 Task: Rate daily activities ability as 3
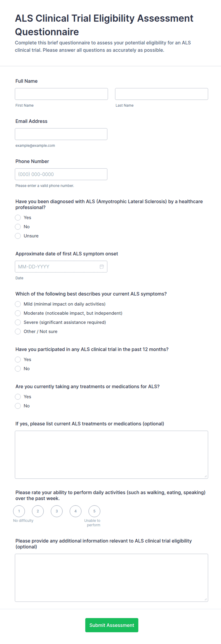57,511
